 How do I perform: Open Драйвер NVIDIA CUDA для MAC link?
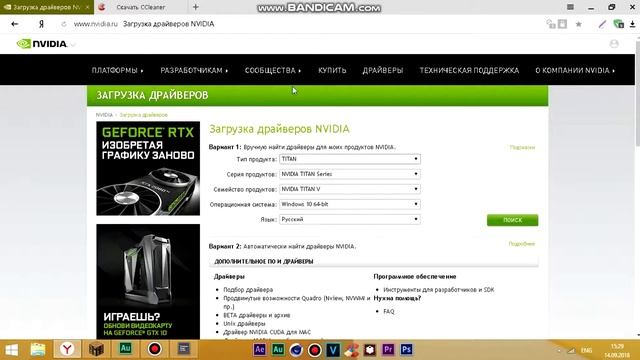pyautogui.click(x=267, y=332)
